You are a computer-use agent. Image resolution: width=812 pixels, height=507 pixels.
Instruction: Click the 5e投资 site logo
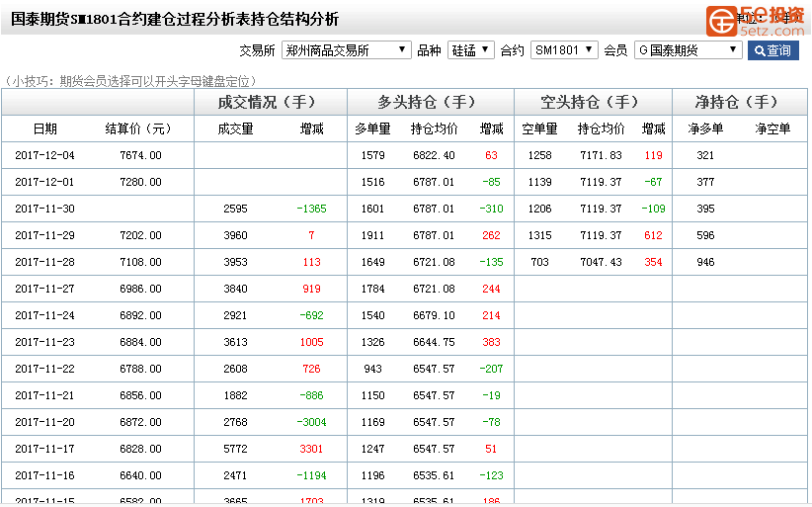tap(756, 21)
